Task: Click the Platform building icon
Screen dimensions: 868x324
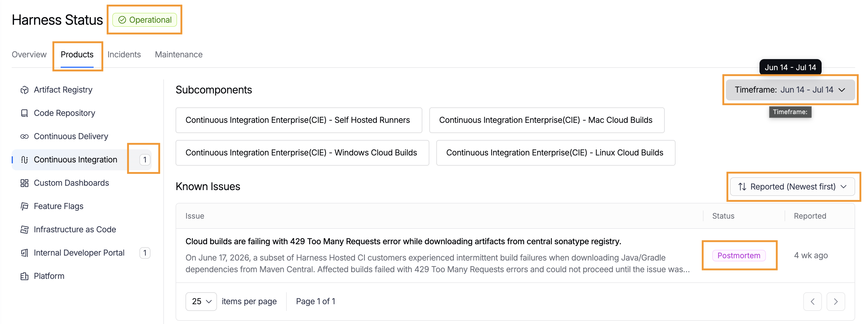Action: click(24, 276)
